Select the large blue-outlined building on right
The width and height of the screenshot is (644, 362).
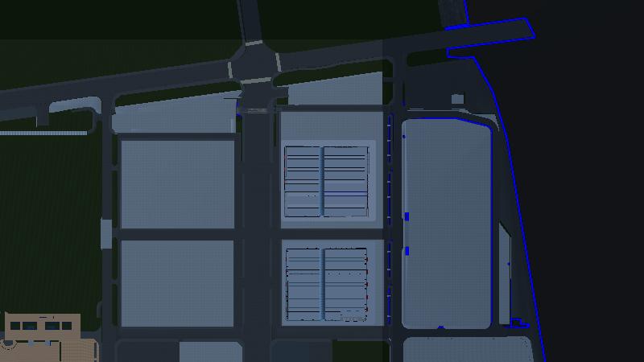447,224
